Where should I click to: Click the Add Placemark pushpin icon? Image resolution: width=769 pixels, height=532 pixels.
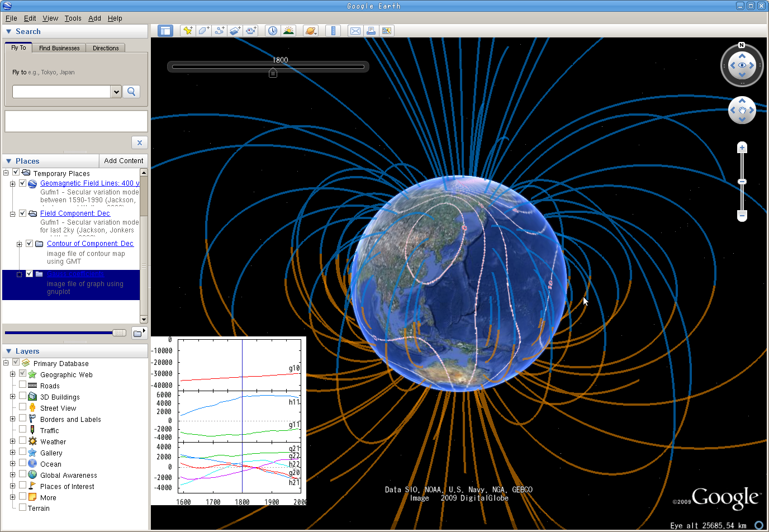(x=188, y=31)
